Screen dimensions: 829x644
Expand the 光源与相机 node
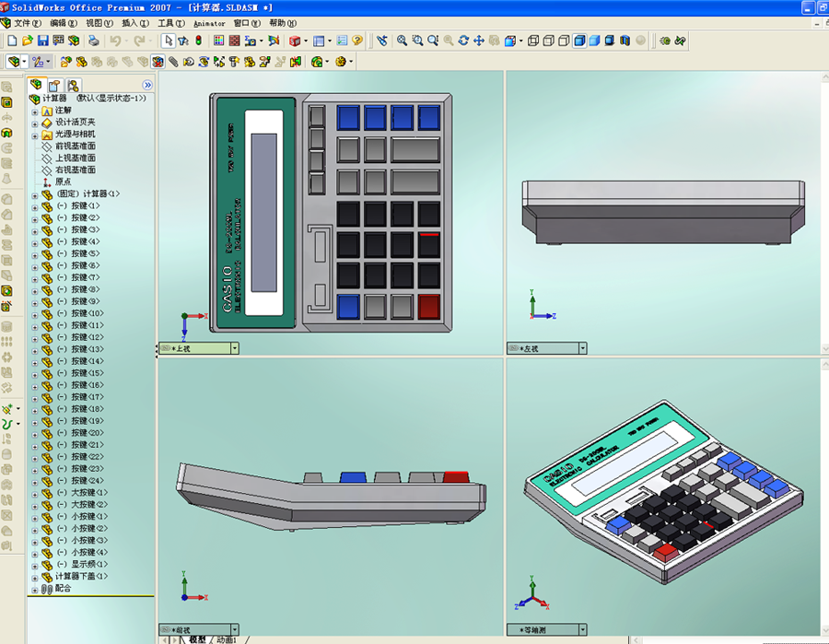(x=35, y=135)
